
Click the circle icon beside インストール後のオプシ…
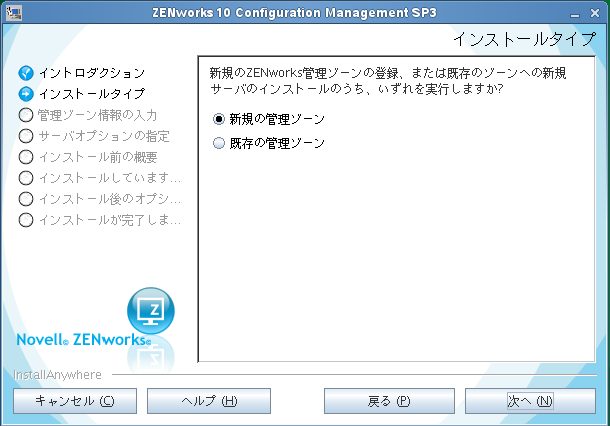26,199
